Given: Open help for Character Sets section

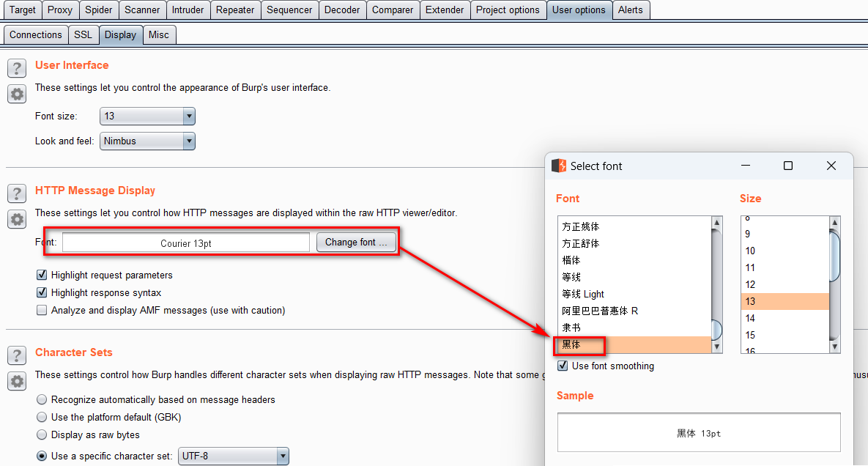Looking at the screenshot, I should [x=17, y=355].
